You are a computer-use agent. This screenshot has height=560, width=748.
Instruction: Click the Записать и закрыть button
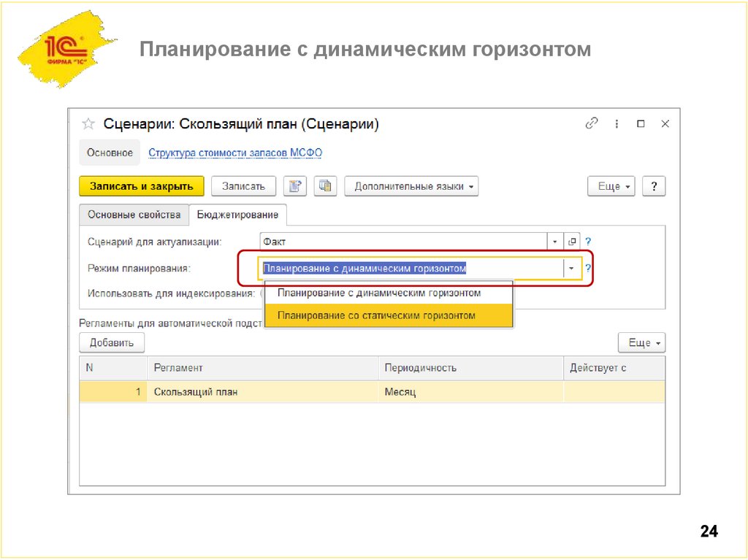coord(140,186)
